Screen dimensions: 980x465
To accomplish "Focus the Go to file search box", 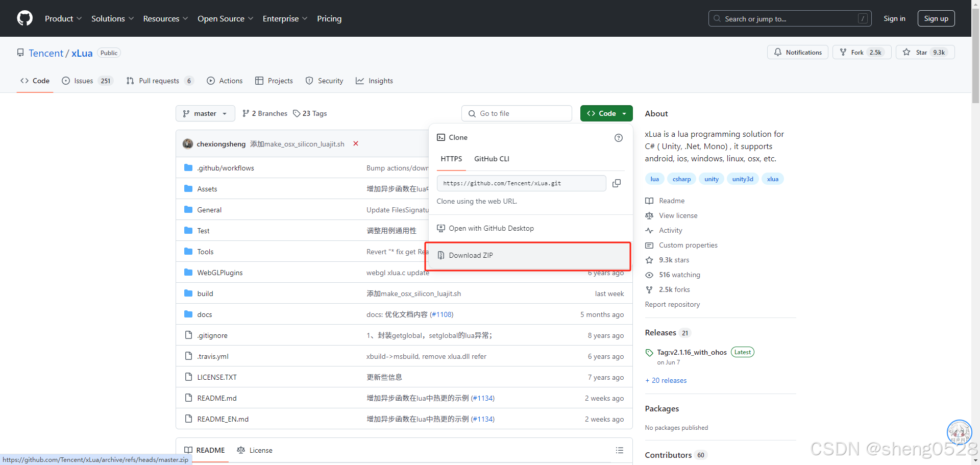I will [x=517, y=113].
